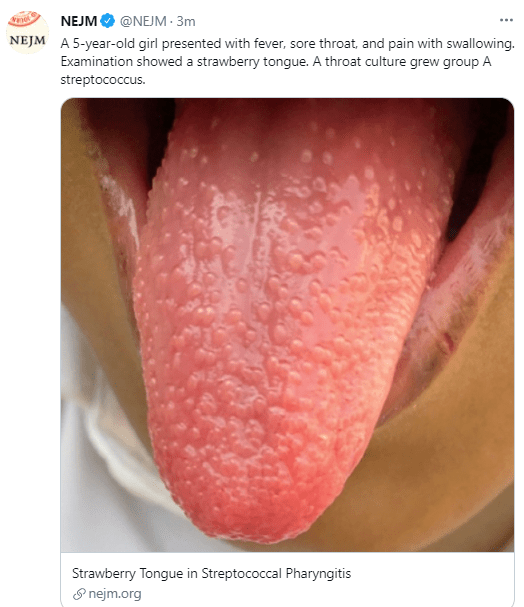Open the @NEJM handle link
This screenshot has width=524, height=607.
click(143, 21)
